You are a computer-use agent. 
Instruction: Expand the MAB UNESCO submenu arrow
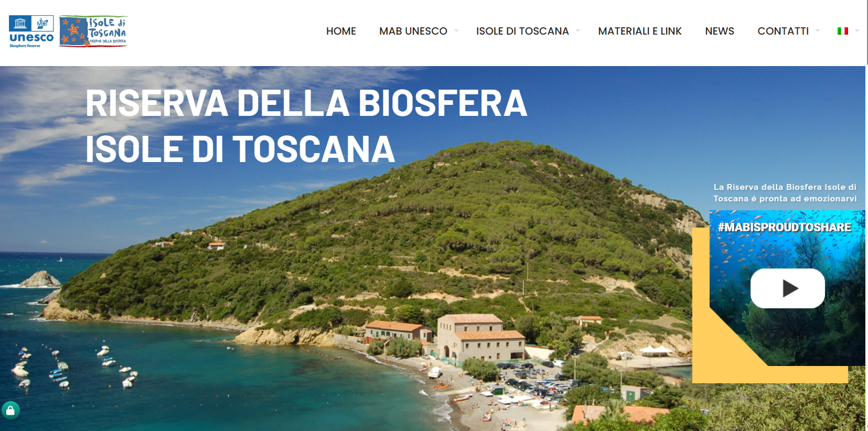click(x=456, y=31)
